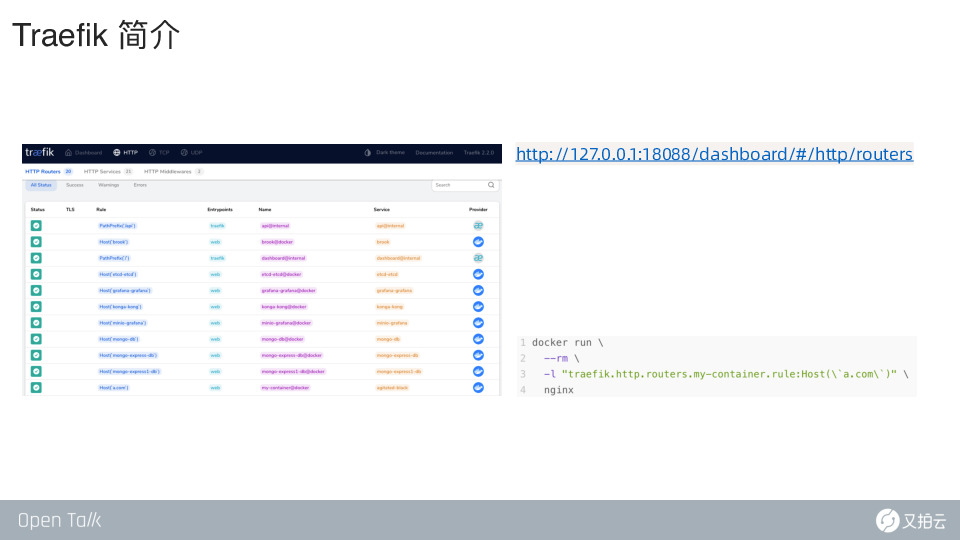Viewport: 960px width, 540px height.
Task: Click the traefik entrypoint in api@internal row
Action: pos(217,226)
